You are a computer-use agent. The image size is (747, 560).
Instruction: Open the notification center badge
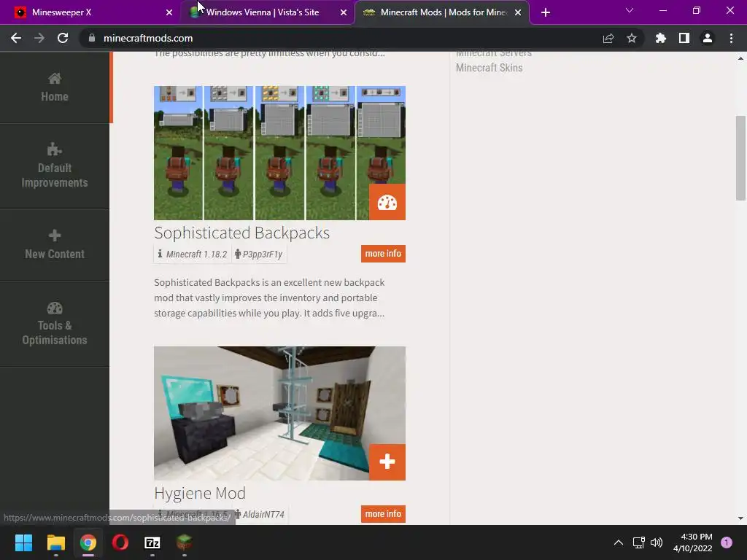click(727, 542)
